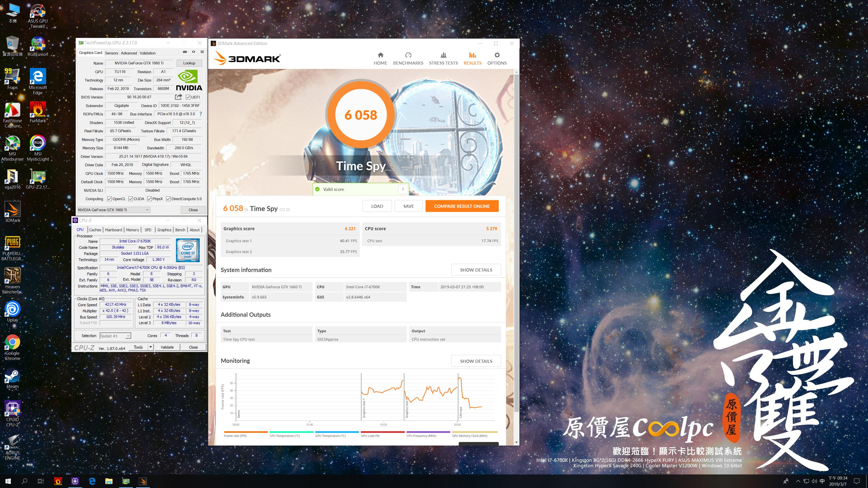
Task: Click the GPU-Z BIOS export share icon
Action: (x=178, y=97)
